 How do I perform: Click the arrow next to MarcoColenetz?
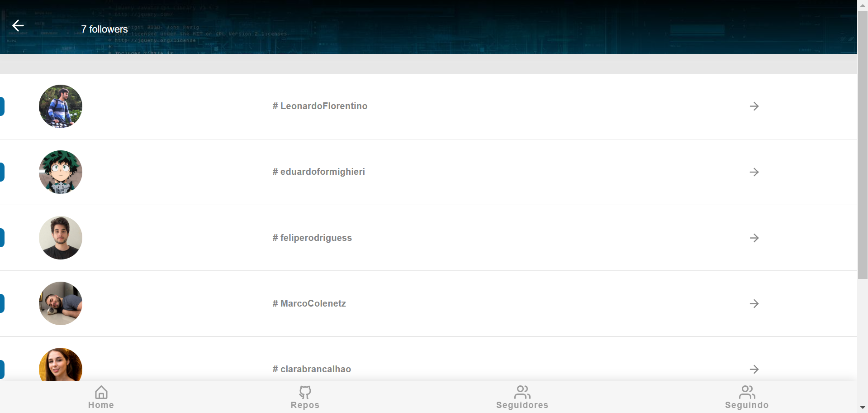pyautogui.click(x=754, y=303)
